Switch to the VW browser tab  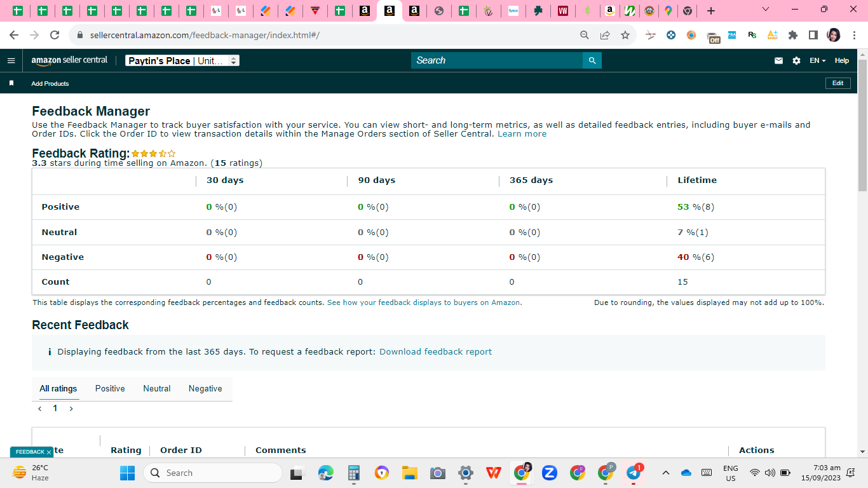(x=562, y=11)
